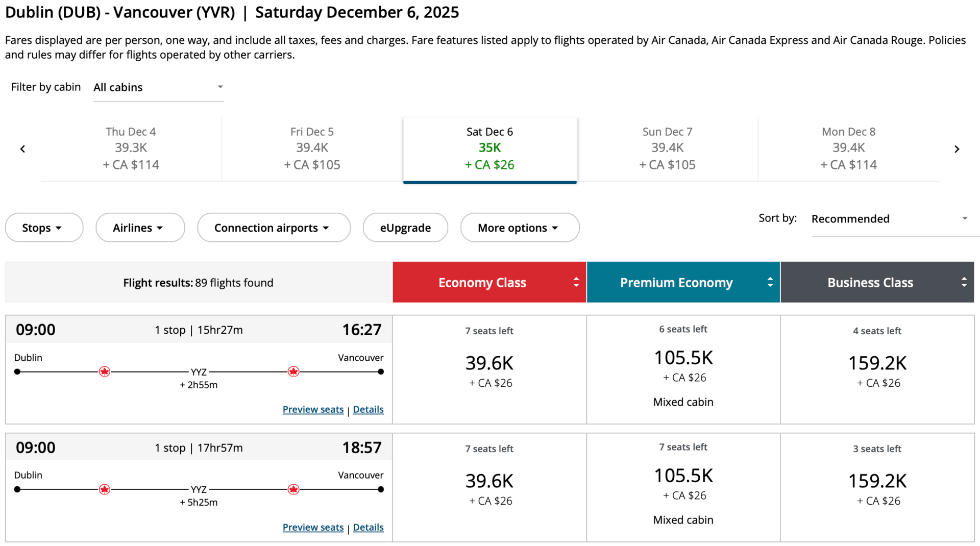Expand Connection airports filter
Image resolution: width=980 pixels, height=546 pixels.
(x=274, y=228)
